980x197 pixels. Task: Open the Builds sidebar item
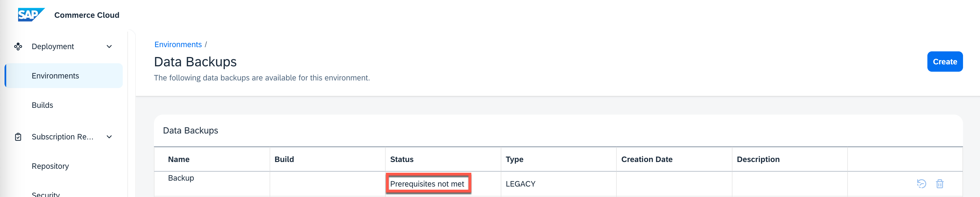click(42, 105)
